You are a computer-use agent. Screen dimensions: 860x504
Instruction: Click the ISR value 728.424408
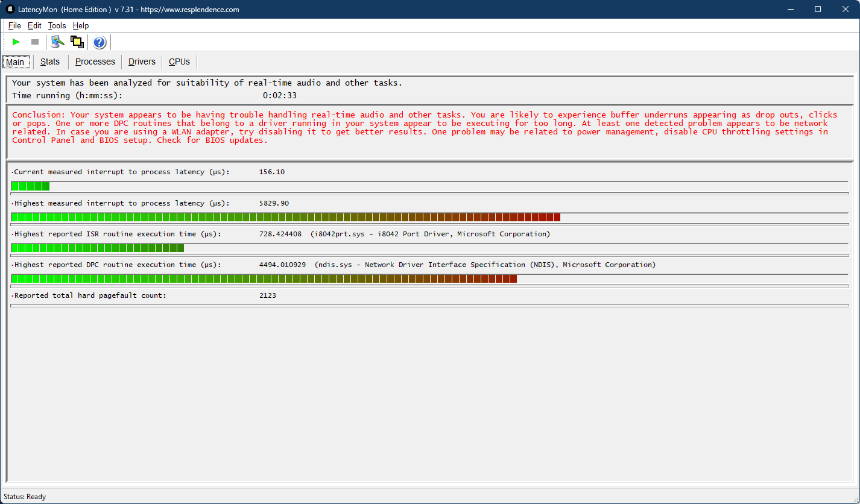280,234
